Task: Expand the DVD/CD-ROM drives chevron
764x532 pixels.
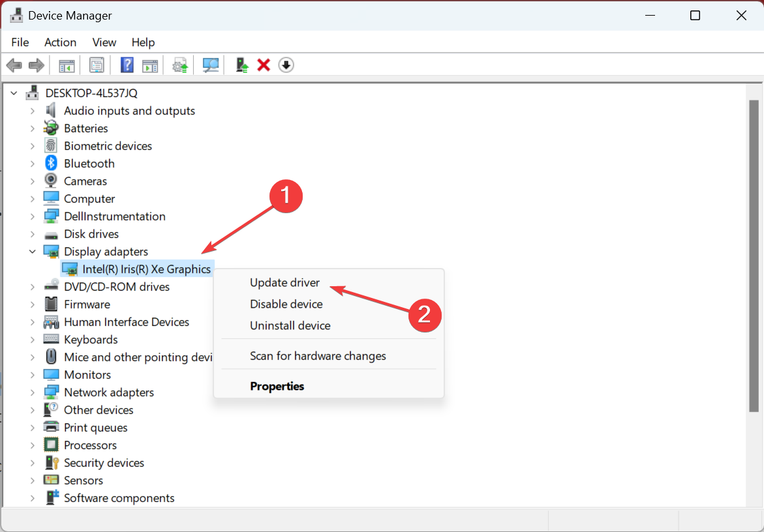Action: coord(32,287)
